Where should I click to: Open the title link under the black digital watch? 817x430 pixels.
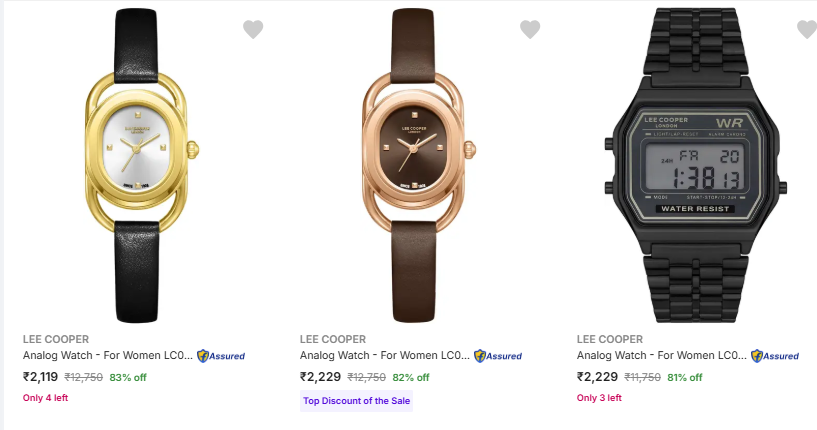[661, 356]
